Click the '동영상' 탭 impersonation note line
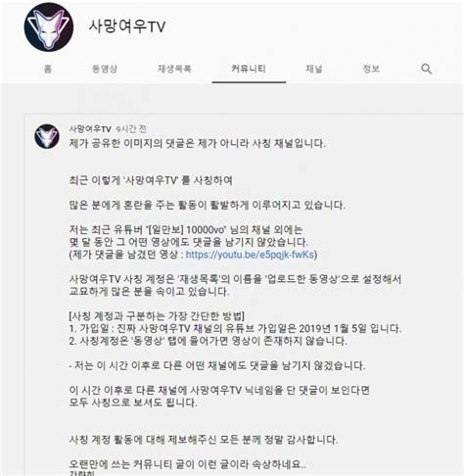 (x=209, y=341)
